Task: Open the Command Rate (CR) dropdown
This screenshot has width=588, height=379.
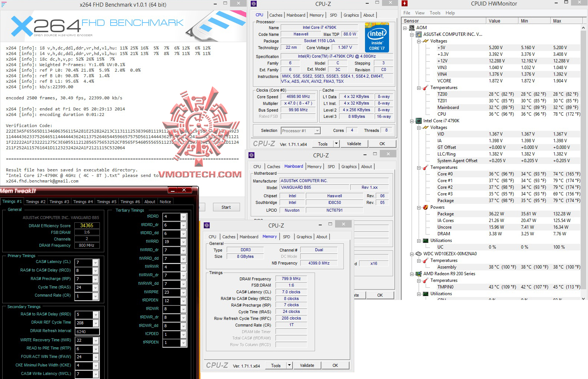Action: 95,296
